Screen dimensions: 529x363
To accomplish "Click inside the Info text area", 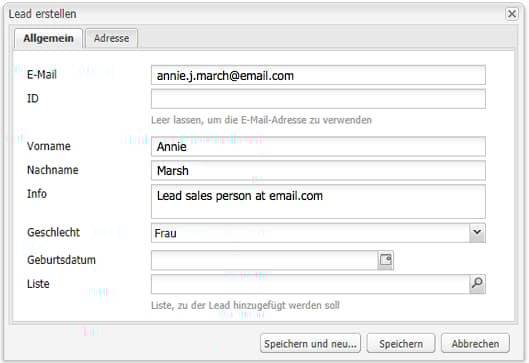I will pyautogui.click(x=318, y=201).
